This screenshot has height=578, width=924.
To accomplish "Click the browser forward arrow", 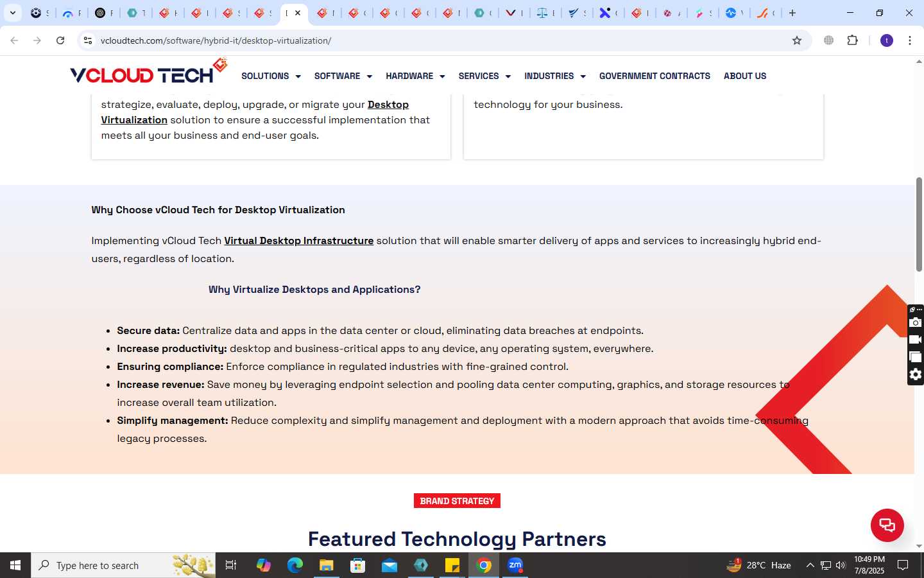I will [x=37, y=40].
